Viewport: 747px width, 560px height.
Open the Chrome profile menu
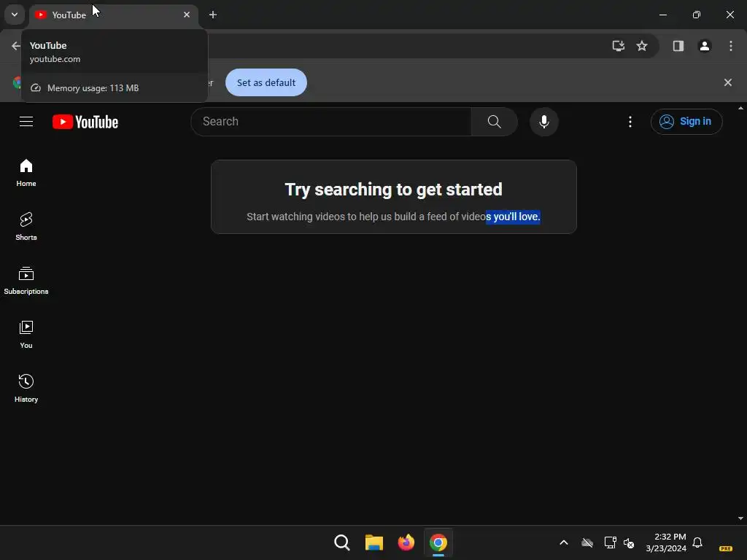(x=704, y=46)
